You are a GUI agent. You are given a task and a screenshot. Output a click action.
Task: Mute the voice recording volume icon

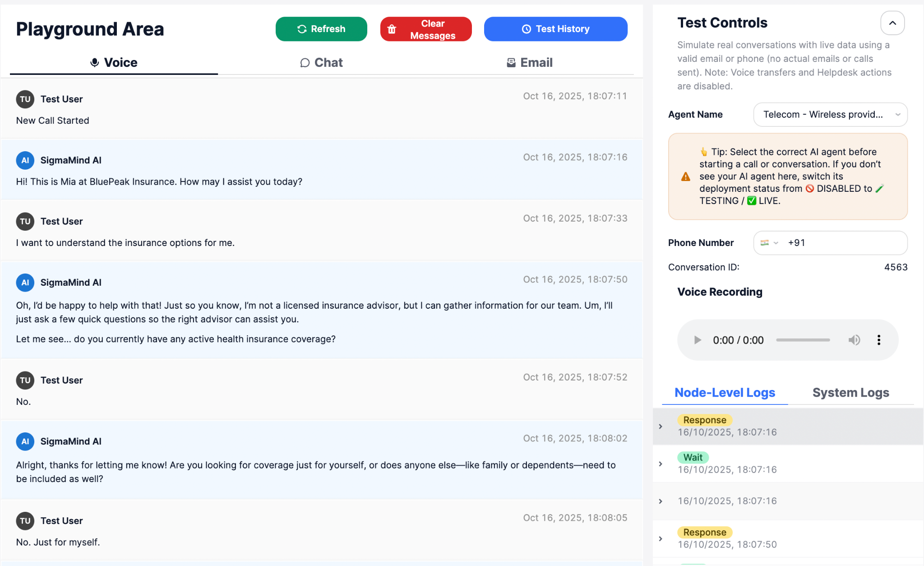coord(854,340)
